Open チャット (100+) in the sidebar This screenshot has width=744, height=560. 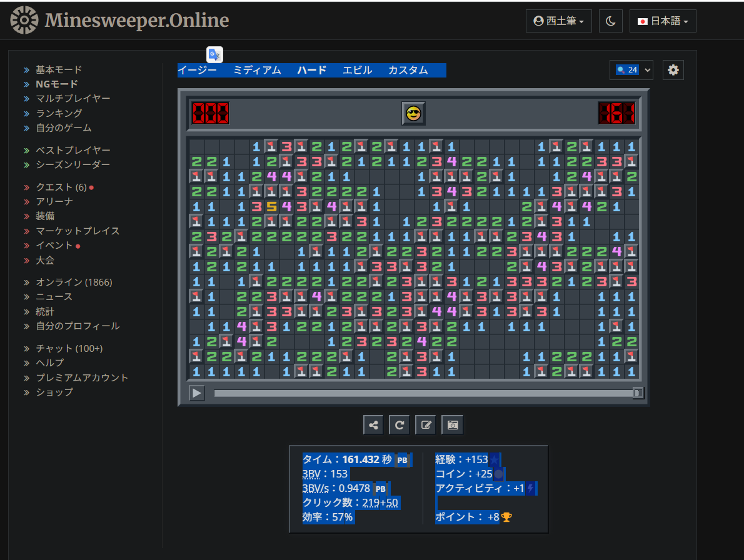tap(69, 348)
